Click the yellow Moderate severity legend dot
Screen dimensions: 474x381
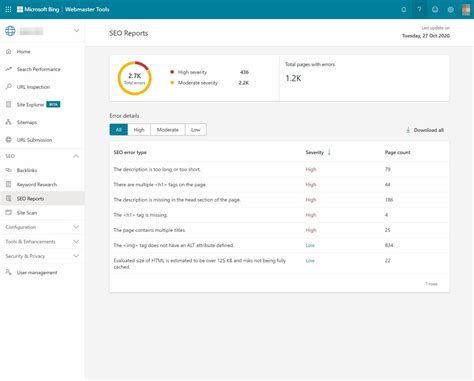click(x=172, y=82)
